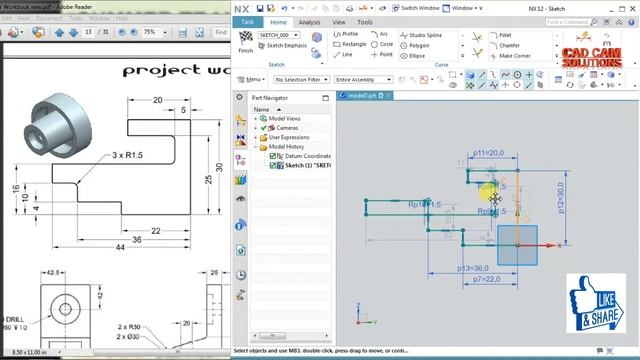Click the Rapid Dimension icon
This screenshot has width=640, height=360.
click(x=584, y=37)
